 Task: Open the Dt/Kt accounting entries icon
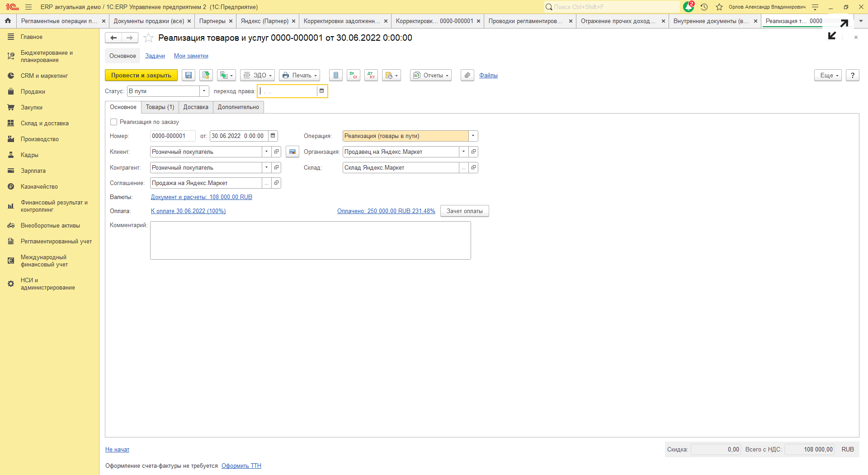pos(371,76)
